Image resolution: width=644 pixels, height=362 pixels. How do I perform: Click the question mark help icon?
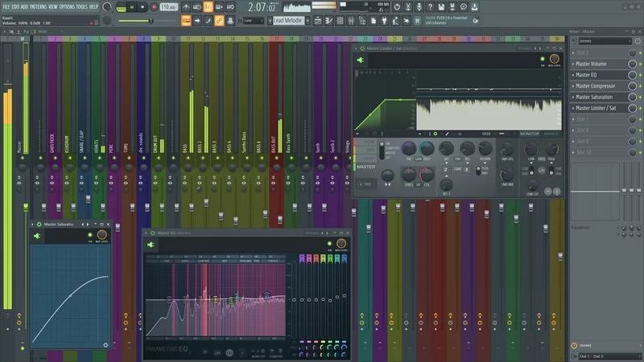pos(430,7)
